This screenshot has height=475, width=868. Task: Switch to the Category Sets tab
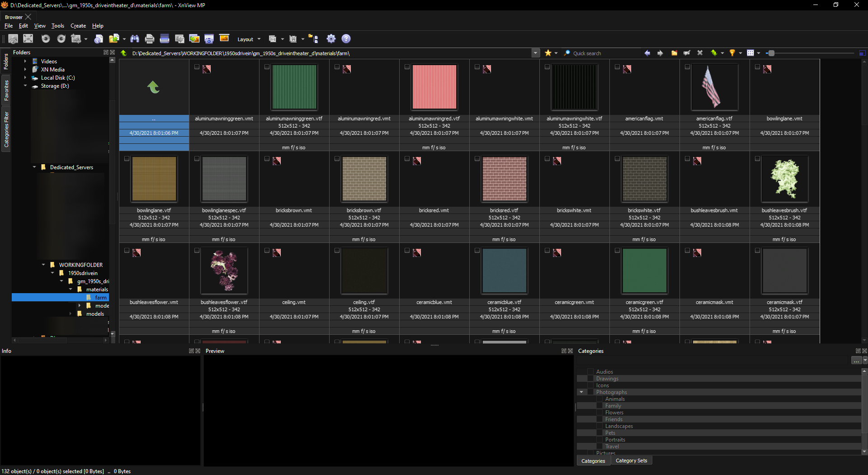(631, 461)
